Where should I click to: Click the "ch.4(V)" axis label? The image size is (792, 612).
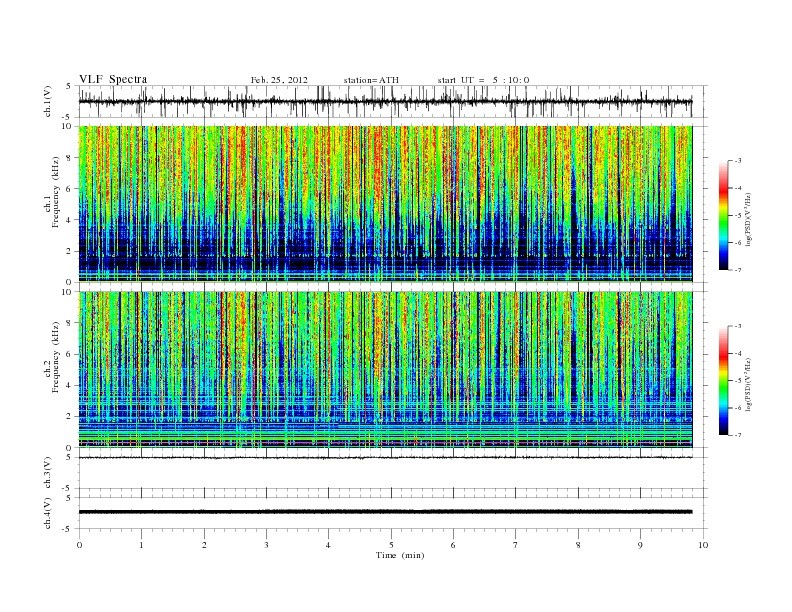point(48,514)
